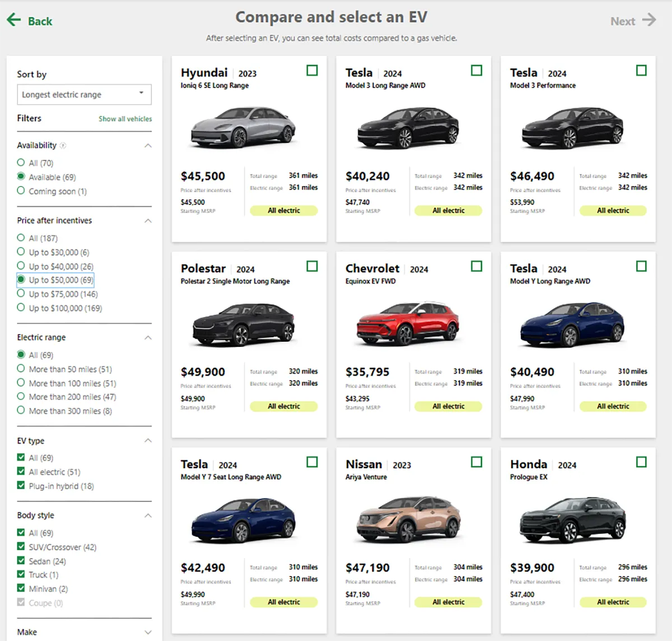Click the $45,500 Hyundai price after incentives
Image resolution: width=672 pixels, height=641 pixels.
coord(203,176)
